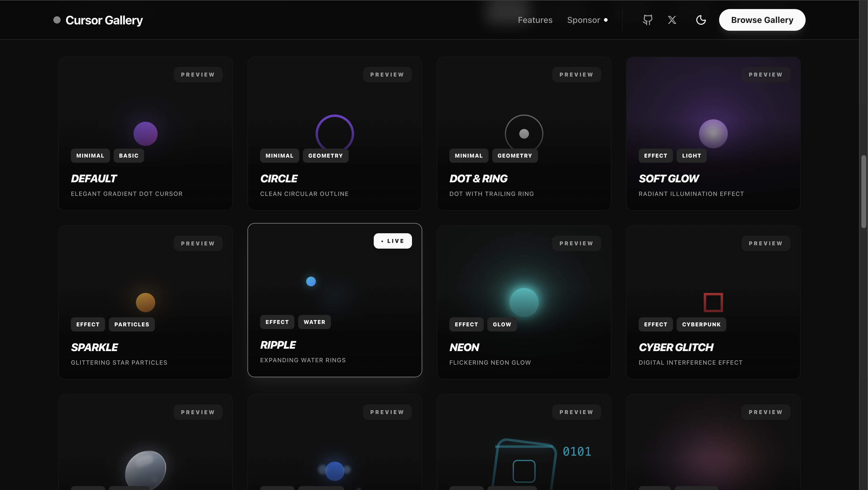Click the SPARKLE card title
The width and height of the screenshot is (868, 490).
pos(94,347)
